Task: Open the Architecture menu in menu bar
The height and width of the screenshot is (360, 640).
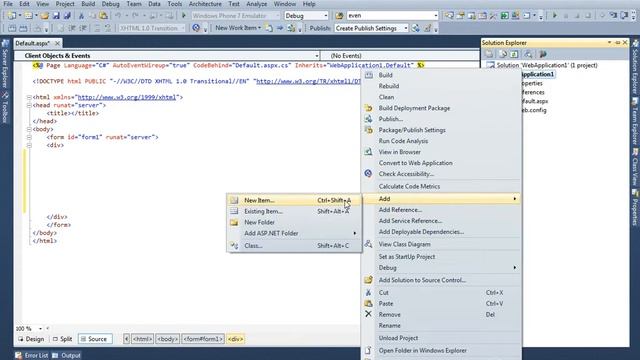Action: 205,4
